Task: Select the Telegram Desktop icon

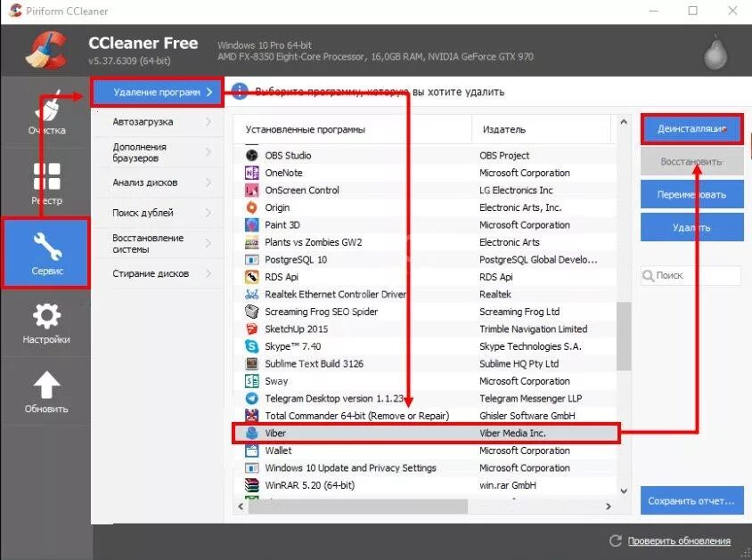Action: [252, 399]
